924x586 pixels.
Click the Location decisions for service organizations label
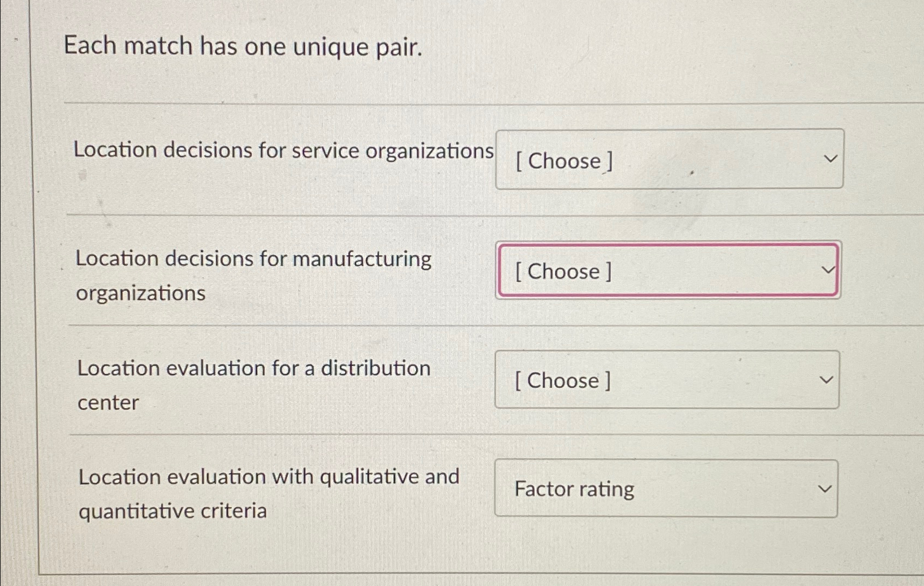click(x=284, y=150)
